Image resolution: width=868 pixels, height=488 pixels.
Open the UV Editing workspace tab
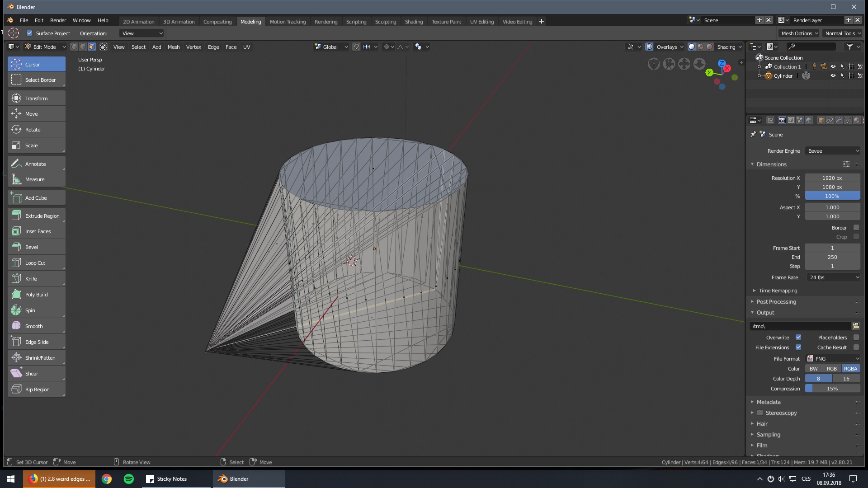coord(482,21)
